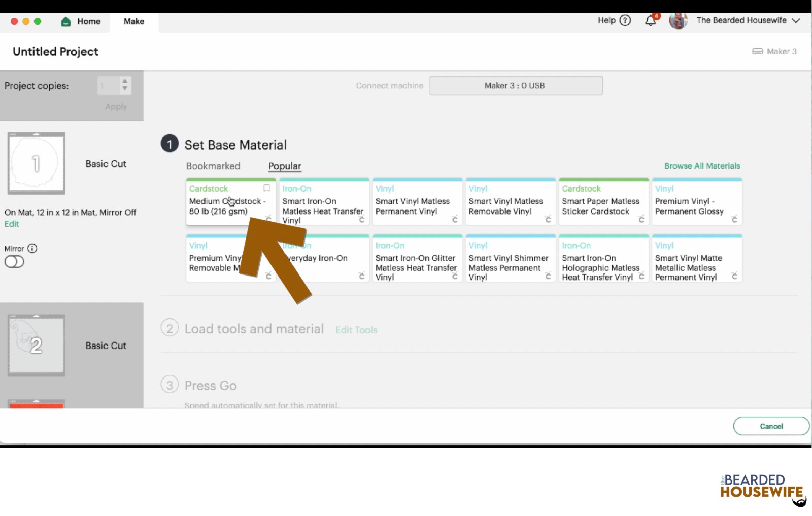Image resolution: width=812 pixels, height=516 pixels.
Task: Click the Basic Cut label for mat 2
Action: pyautogui.click(x=106, y=346)
